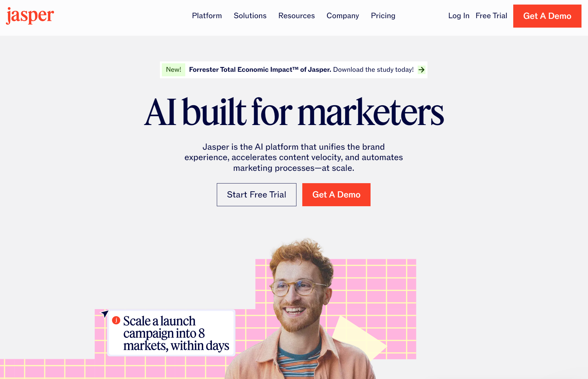
Task: Expand the Solutions navigation menu
Action: coord(250,16)
